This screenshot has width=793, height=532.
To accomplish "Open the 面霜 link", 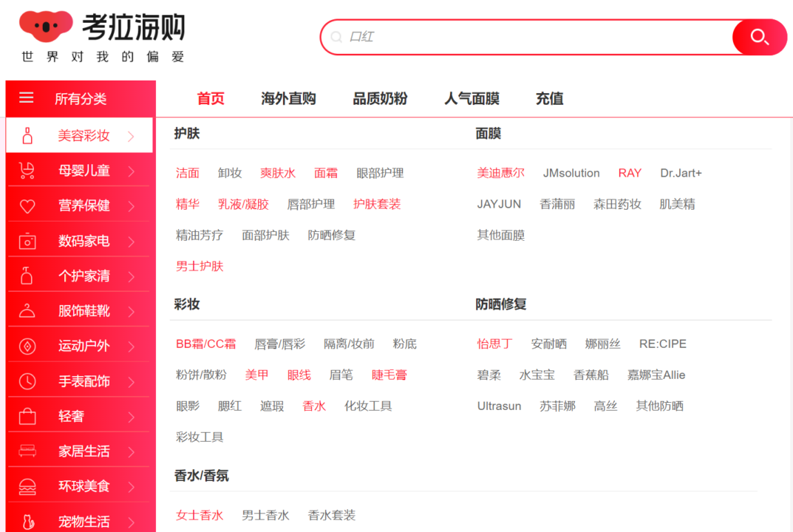I will click(326, 173).
